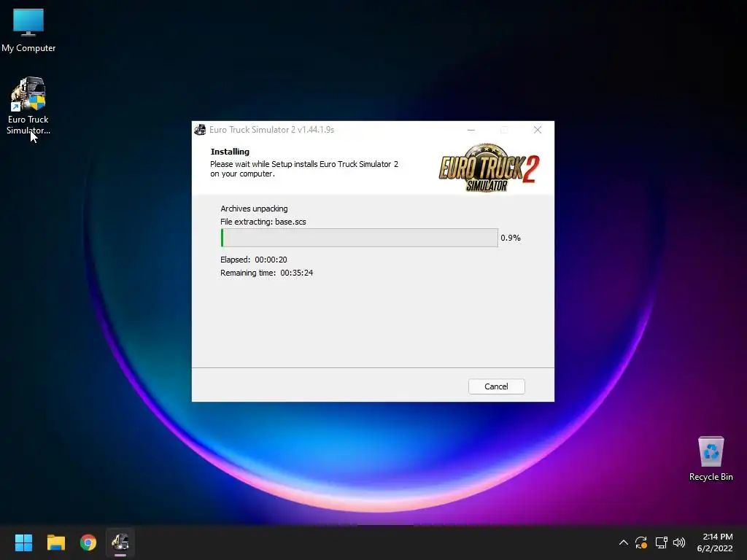This screenshot has height=560, width=747.
Task: Click the Elapsed 00:00:20 time text
Action: [x=253, y=260]
